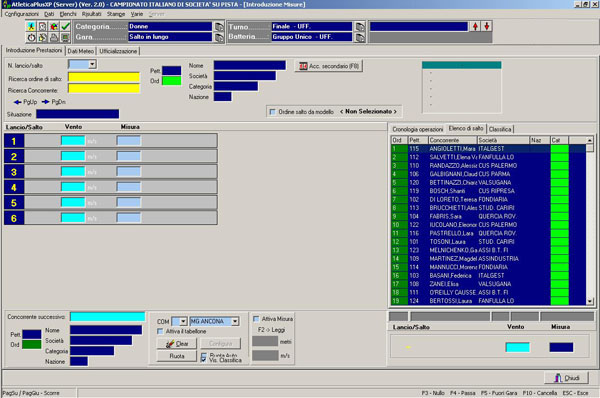The height and width of the screenshot is (398, 600).
Task: Select the Elenco di salto tab
Action: pyautogui.click(x=466, y=129)
